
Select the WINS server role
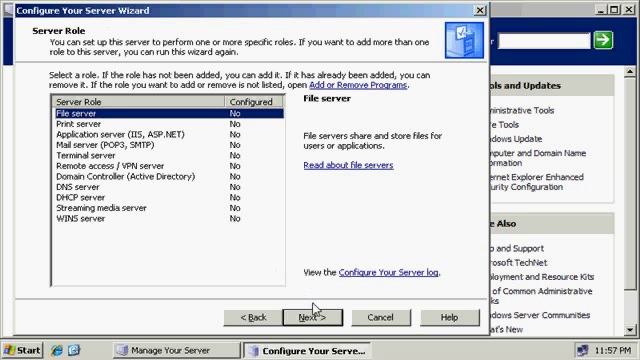[x=169, y=219]
